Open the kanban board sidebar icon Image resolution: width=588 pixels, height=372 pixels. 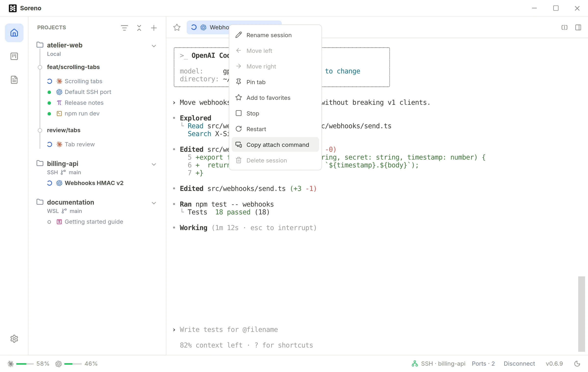point(14,56)
